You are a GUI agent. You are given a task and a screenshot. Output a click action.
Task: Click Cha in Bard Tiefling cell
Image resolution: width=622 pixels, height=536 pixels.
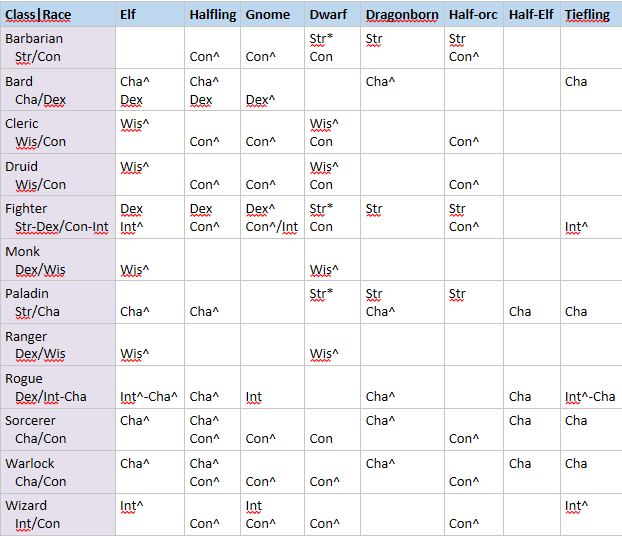(x=576, y=81)
